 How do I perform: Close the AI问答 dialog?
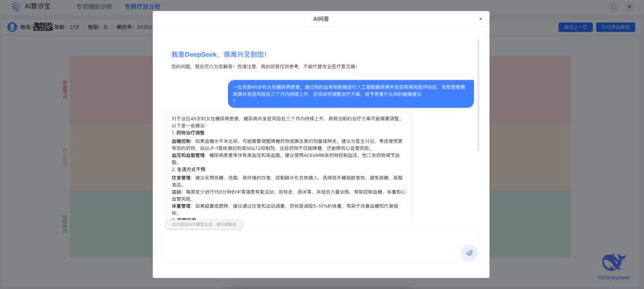pyautogui.click(x=480, y=19)
